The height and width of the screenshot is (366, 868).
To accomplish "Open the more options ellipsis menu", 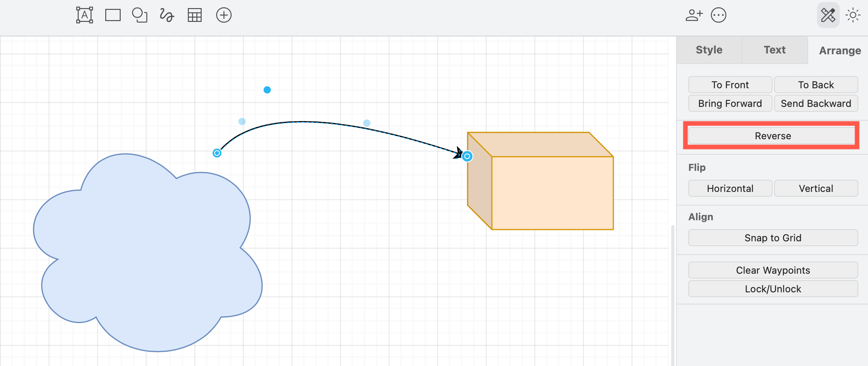I will pos(719,15).
